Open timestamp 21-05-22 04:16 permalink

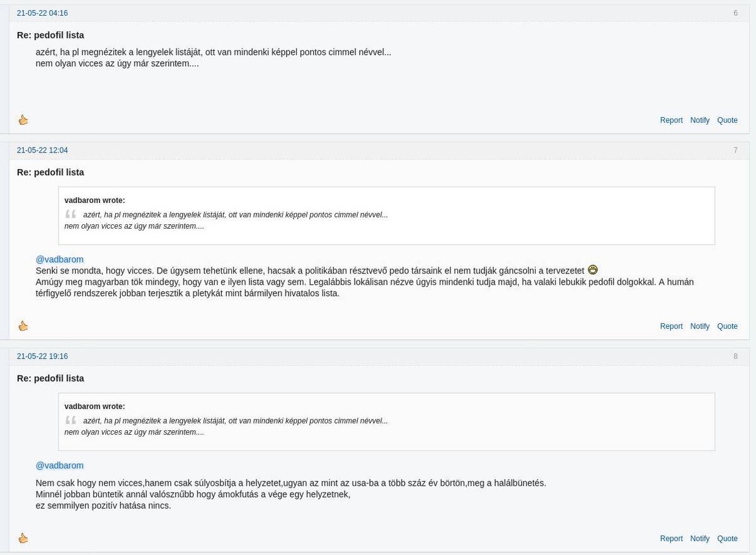[42, 13]
